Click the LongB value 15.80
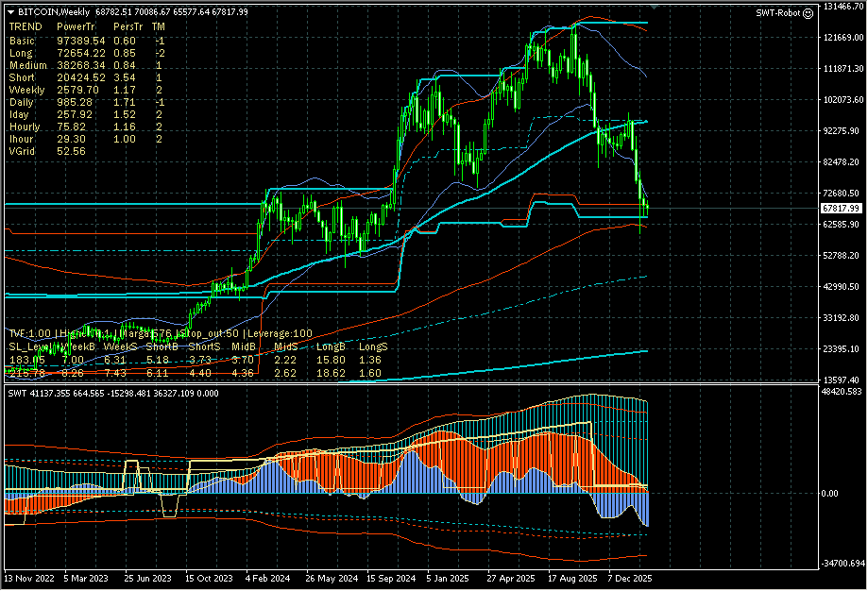The image size is (868, 591). (x=331, y=361)
